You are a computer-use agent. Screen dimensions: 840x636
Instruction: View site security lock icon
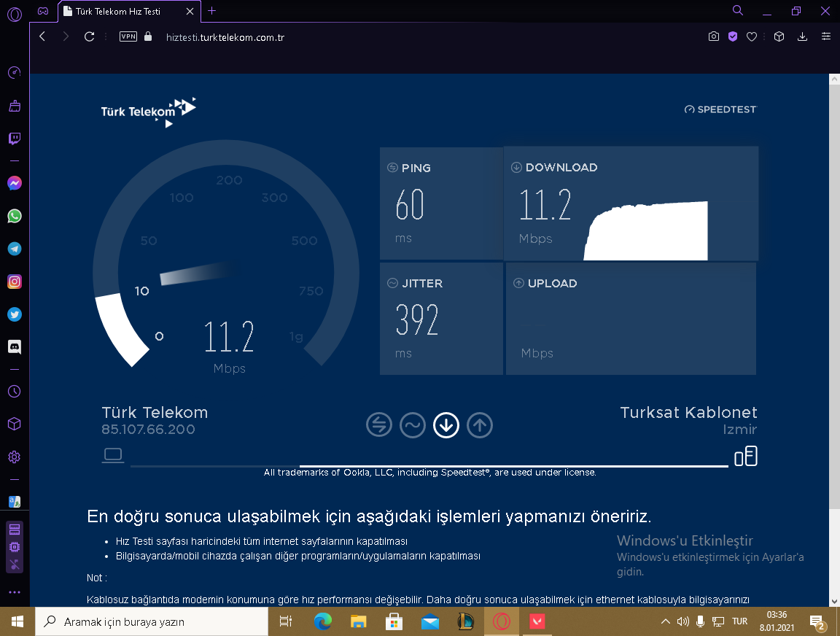click(149, 36)
